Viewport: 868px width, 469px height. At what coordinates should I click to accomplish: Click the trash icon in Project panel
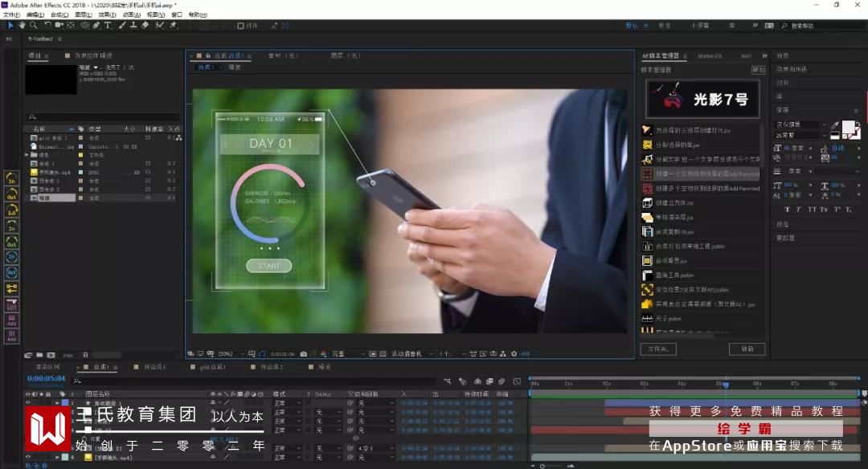[x=85, y=355]
